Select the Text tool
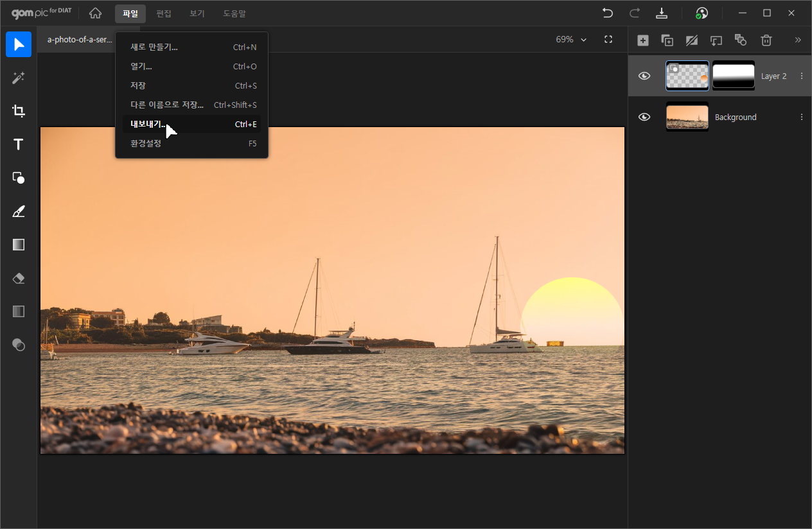This screenshot has height=529, width=812. (19, 144)
